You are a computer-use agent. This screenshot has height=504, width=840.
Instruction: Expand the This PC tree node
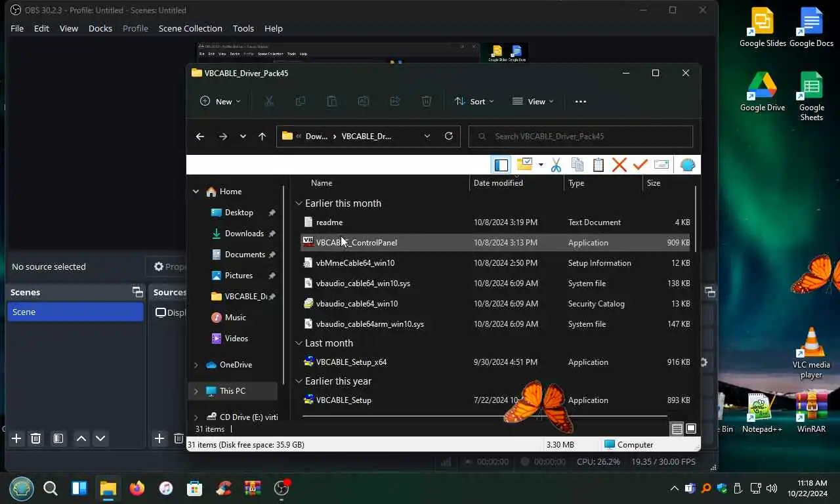[x=196, y=391]
